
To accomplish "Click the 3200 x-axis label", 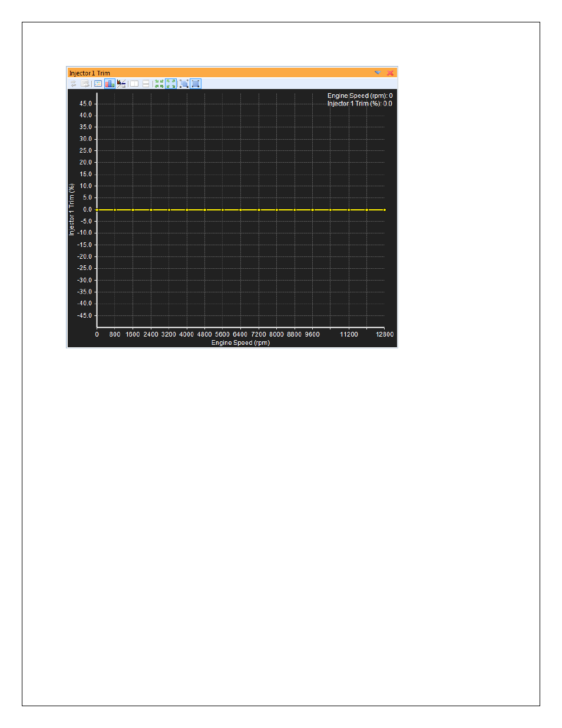I will [x=168, y=334].
